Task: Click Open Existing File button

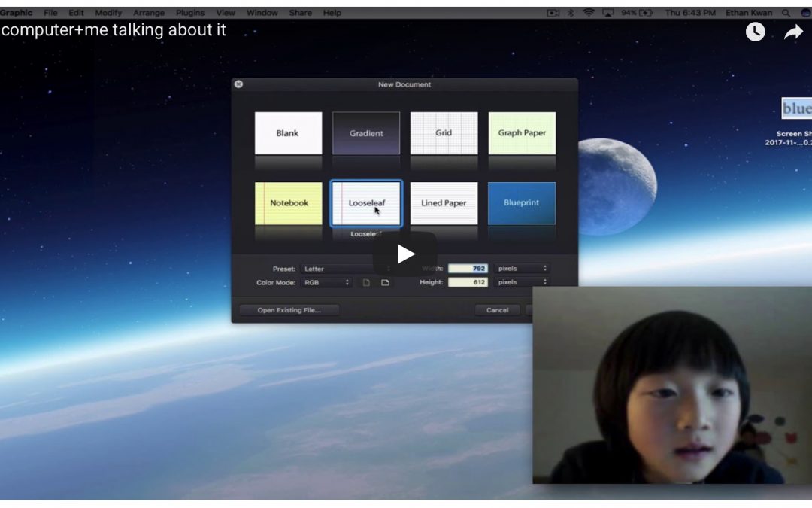Action: [x=289, y=310]
